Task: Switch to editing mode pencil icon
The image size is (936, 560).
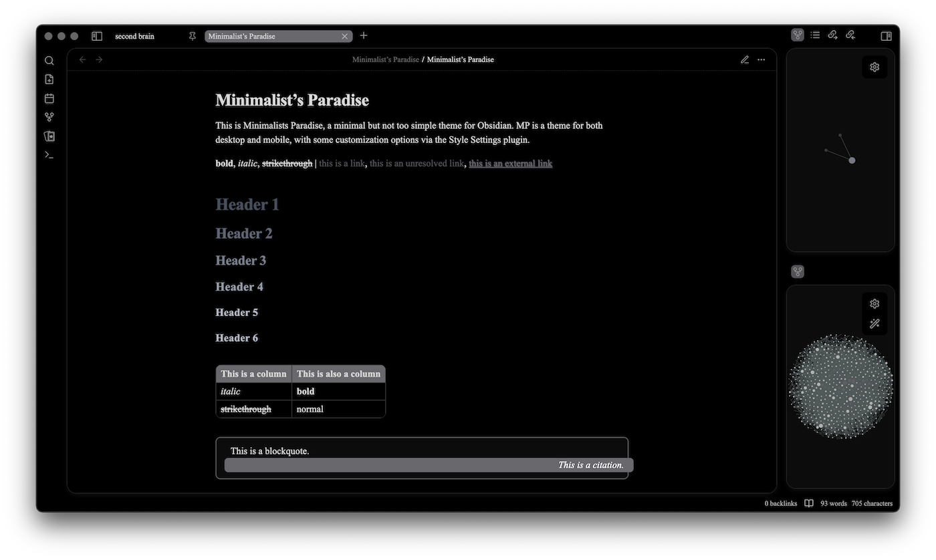Action: click(745, 59)
